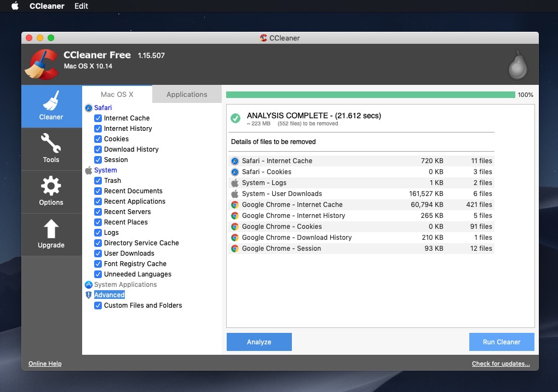Expand the Advanced section
This screenshot has width=558, height=392.
pyautogui.click(x=109, y=295)
